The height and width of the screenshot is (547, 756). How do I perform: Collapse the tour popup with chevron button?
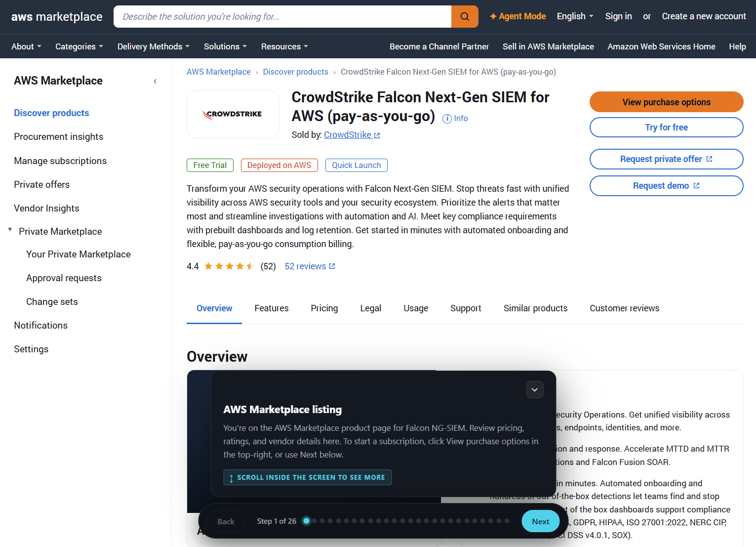(x=535, y=390)
